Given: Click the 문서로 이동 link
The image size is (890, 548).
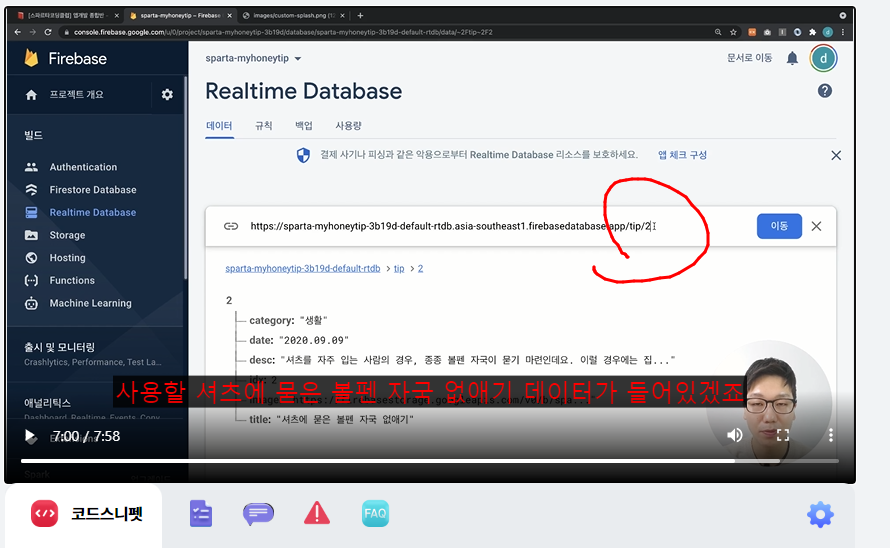Looking at the screenshot, I should (749, 58).
